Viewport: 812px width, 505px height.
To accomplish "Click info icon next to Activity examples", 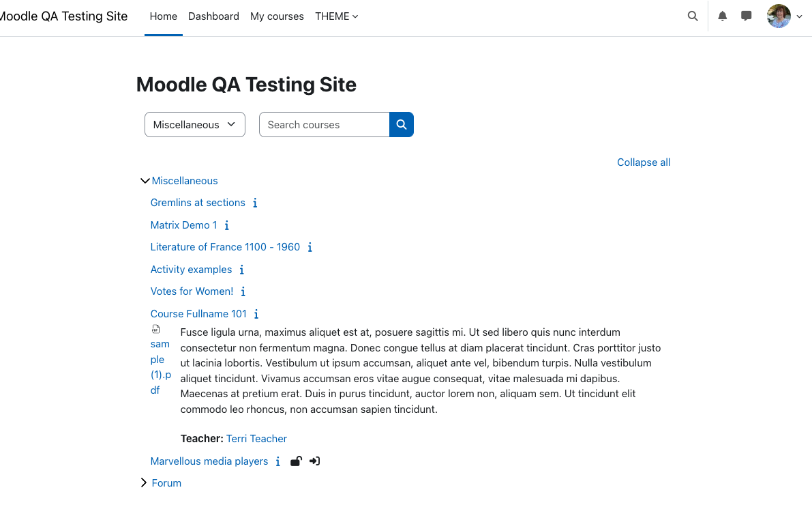I will coord(241,270).
